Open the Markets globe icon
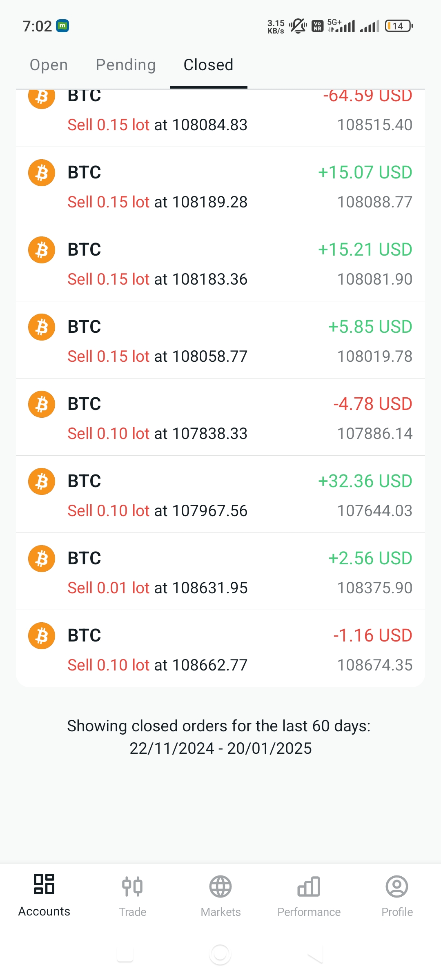Image resolution: width=441 pixels, height=980 pixels. coord(220,886)
